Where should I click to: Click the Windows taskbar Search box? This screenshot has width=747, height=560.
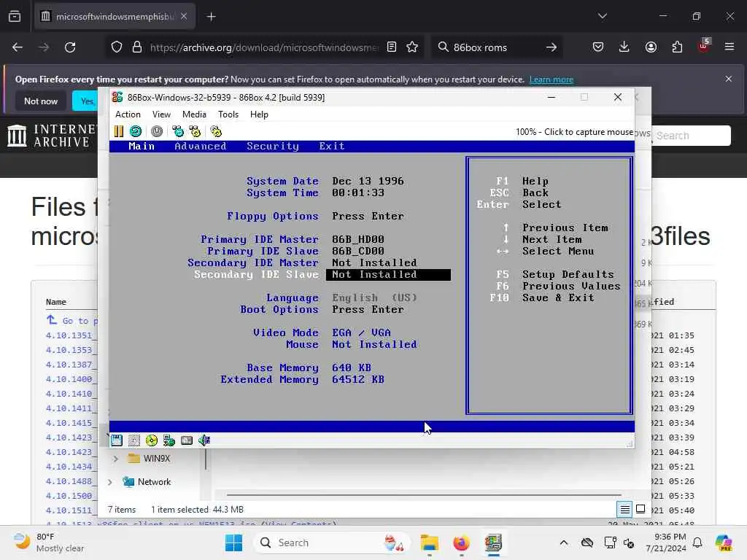(x=332, y=542)
